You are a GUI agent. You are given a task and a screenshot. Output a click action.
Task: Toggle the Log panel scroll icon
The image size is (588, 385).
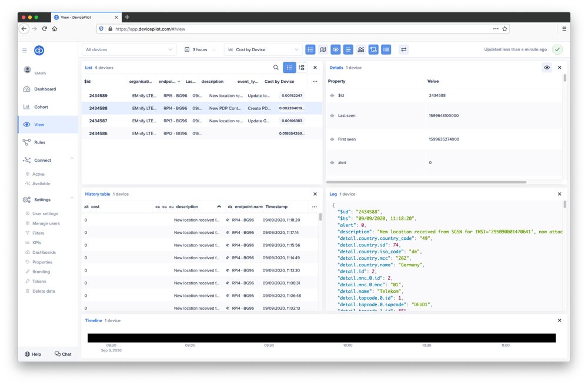coord(373,49)
